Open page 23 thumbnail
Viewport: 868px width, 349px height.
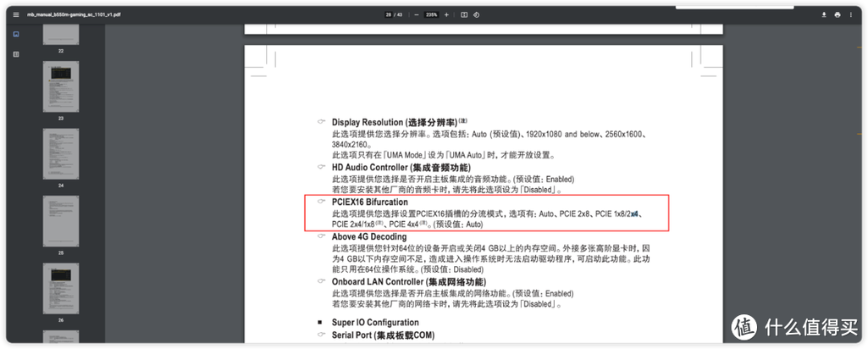click(x=61, y=86)
